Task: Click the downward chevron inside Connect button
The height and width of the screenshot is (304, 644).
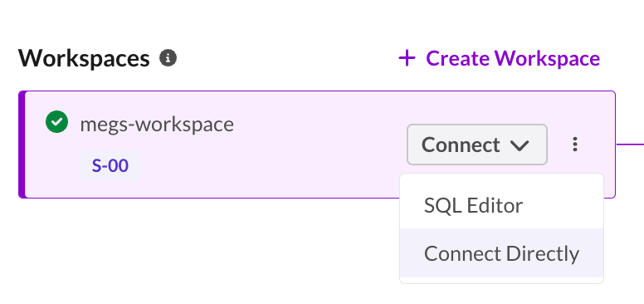Action: point(520,145)
